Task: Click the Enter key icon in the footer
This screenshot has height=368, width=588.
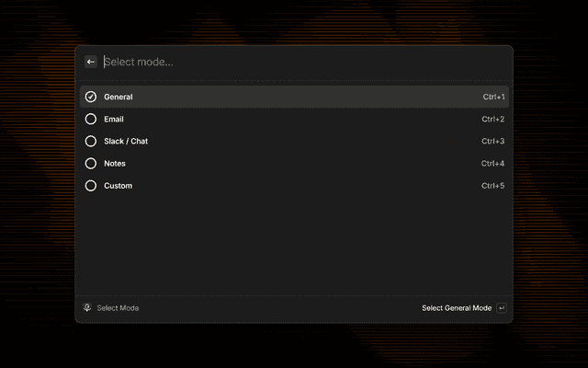Action: 502,308
